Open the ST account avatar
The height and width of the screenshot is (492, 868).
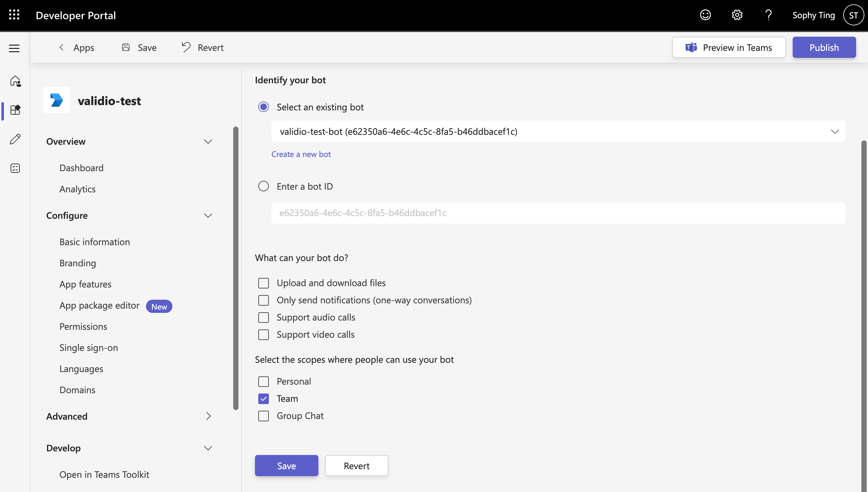(x=853, y=15)
